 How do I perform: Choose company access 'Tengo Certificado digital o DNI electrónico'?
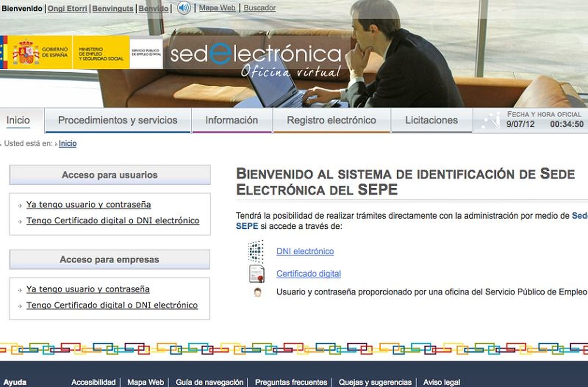[x=112, y=305]
